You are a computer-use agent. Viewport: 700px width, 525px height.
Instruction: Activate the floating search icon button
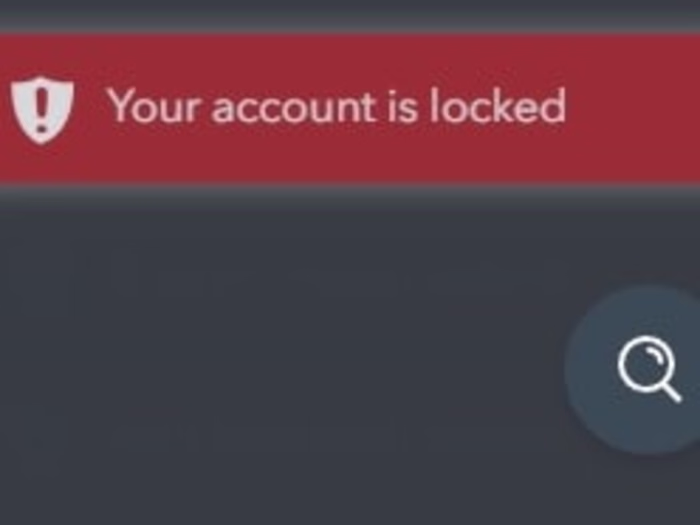pyautogui.click(x=633, y=370)
